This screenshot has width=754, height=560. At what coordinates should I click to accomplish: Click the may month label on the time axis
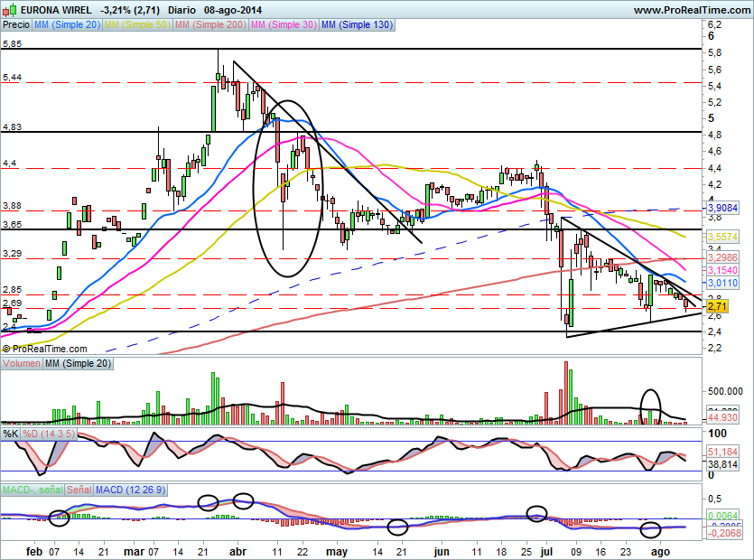tap(337, 552)
